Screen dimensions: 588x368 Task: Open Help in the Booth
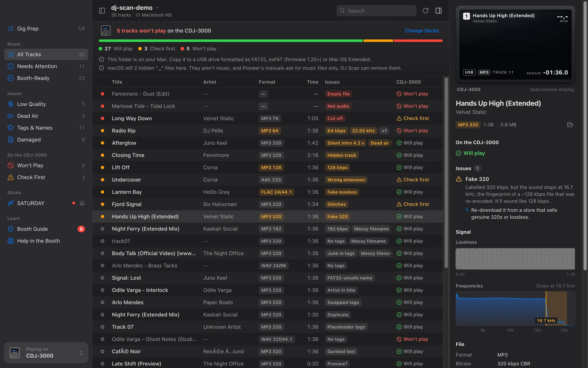click(46, 241)
